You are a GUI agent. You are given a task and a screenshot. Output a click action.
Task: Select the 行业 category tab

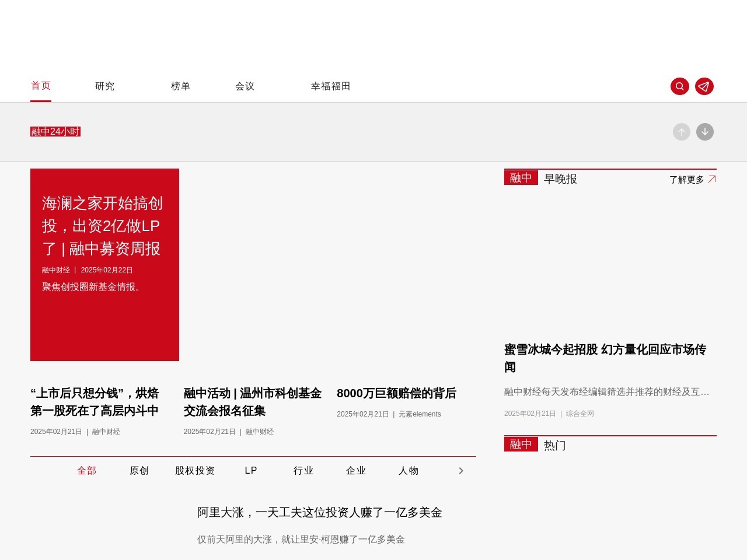tap(304, 471)
